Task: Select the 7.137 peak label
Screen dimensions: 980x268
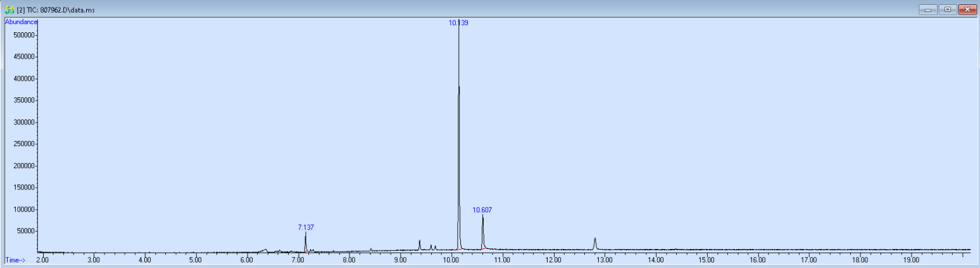Action: pos(306,227)
